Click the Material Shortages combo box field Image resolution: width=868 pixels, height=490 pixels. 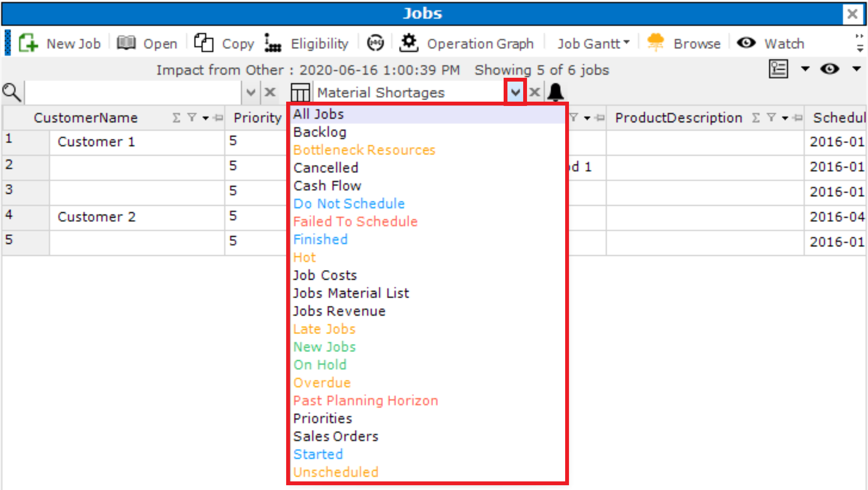(x=410, y=93)
